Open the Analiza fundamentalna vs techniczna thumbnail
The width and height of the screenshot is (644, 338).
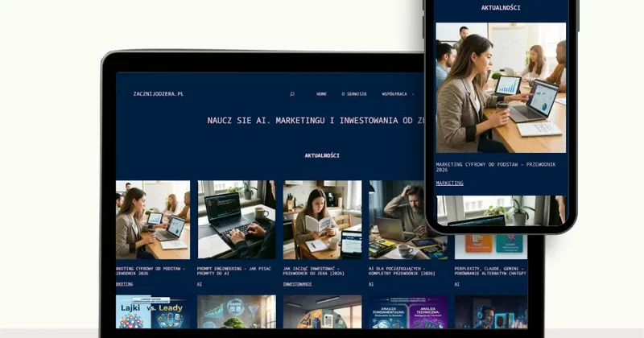click(x=407, y=312)
